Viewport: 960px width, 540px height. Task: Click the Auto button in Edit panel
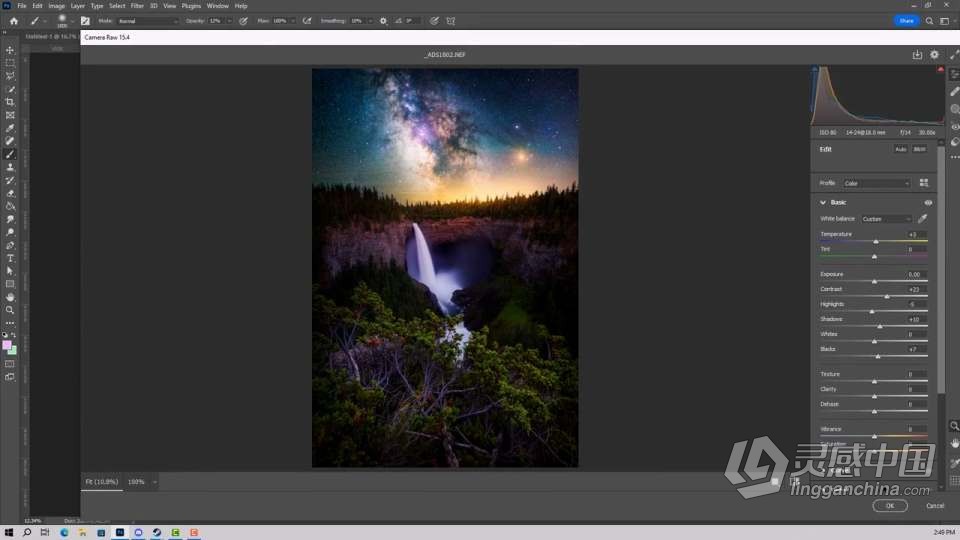[900, 149]
